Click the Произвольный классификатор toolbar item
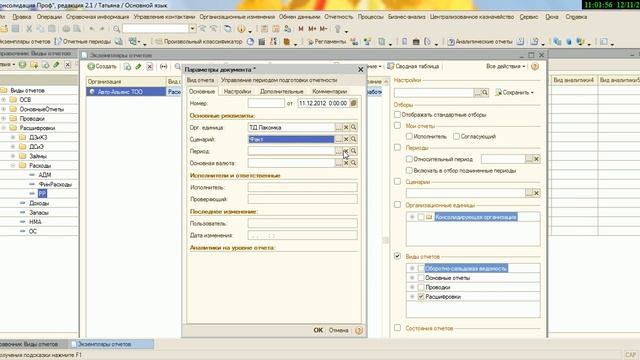This screenshot has width=640, height=360. coord(199,42)
